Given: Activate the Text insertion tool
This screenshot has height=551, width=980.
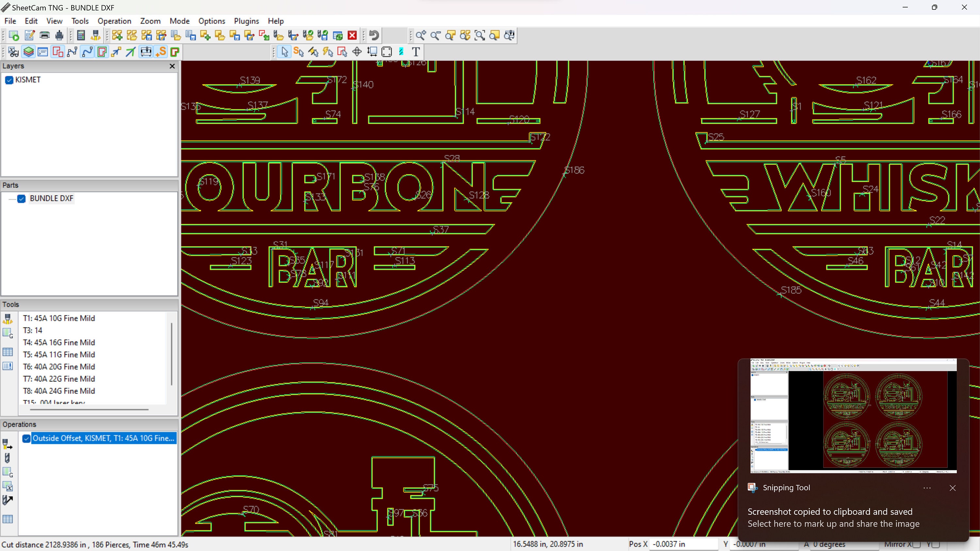Looking at the screenshot, I should [416, 52].
